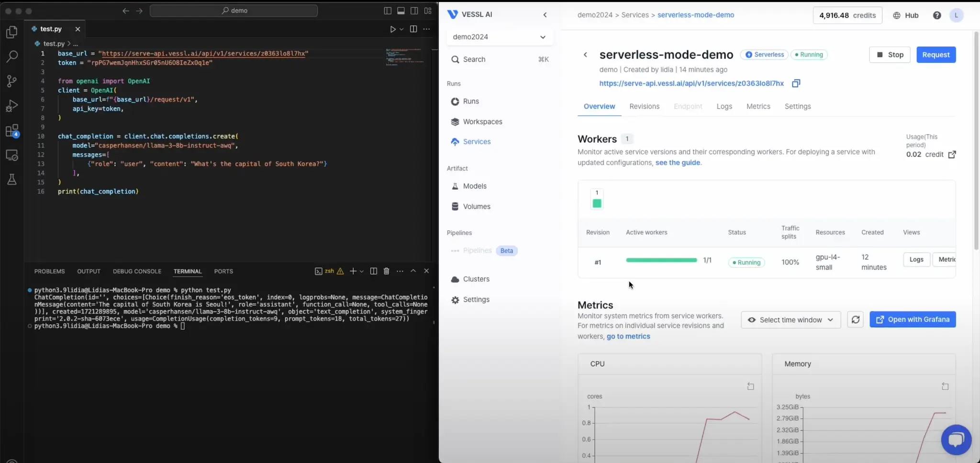Open the new terminal profile dropdown
The height and width of the screenshot is (463, 980).
362,271
